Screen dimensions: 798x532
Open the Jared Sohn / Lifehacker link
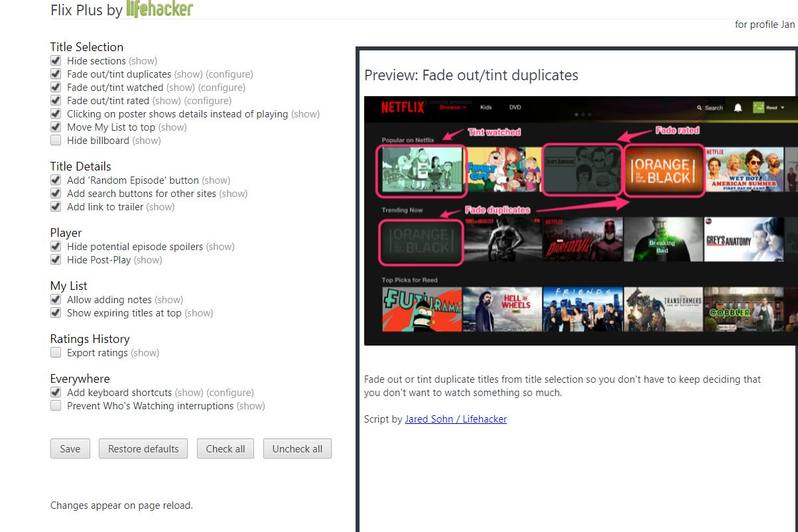[x=456, y=419]
